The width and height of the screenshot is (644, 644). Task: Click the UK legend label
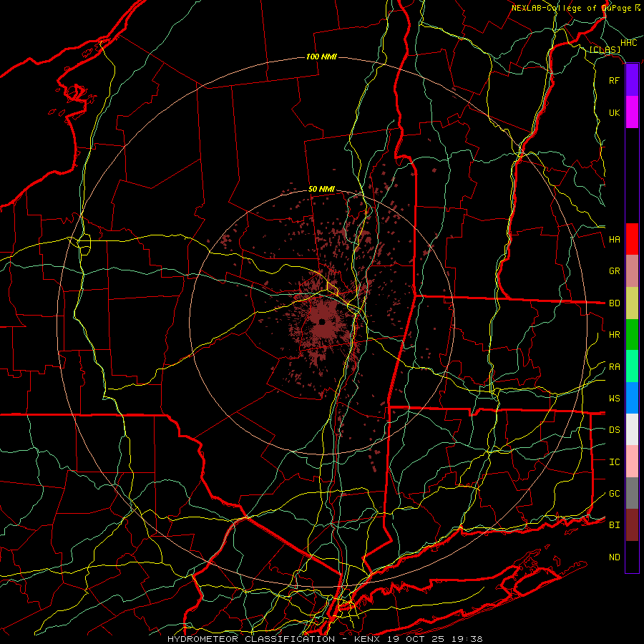[614, 112]
